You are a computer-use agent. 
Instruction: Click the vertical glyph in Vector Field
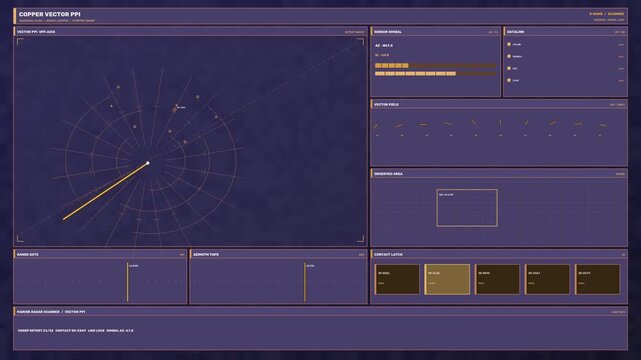pyautogui.click(x=500, y=123)
